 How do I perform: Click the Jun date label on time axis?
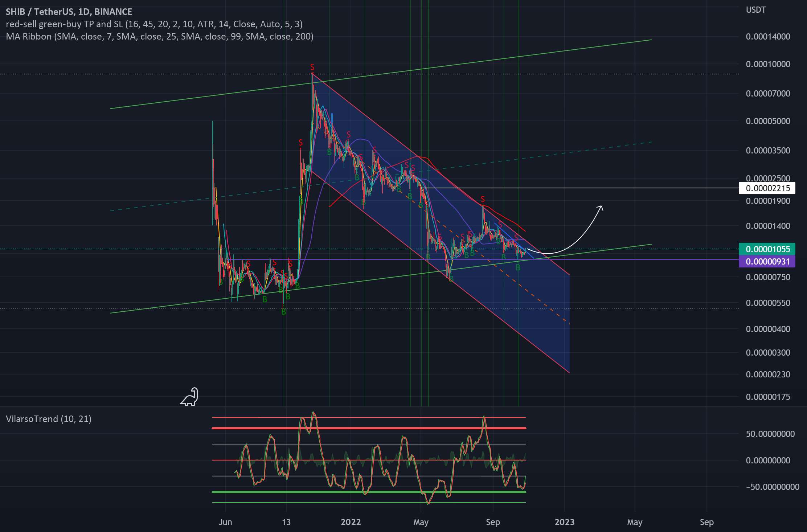225,522
